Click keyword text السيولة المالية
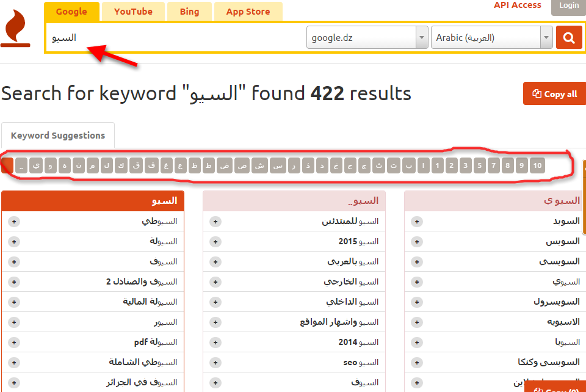Viewport: 586px width, 392px height. coord(150,302)
